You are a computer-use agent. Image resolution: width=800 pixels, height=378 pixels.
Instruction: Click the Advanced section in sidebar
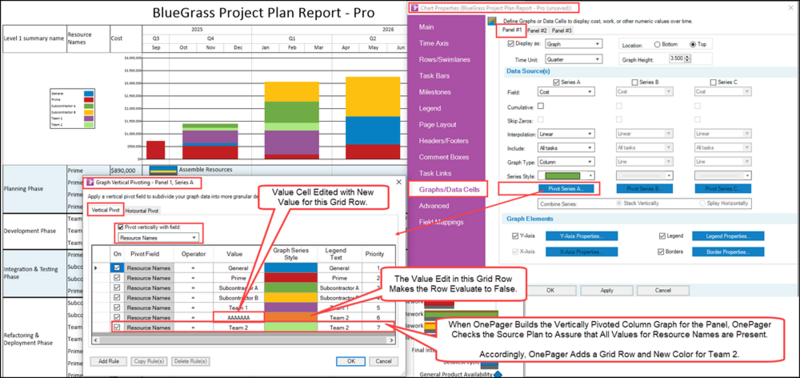434,206
